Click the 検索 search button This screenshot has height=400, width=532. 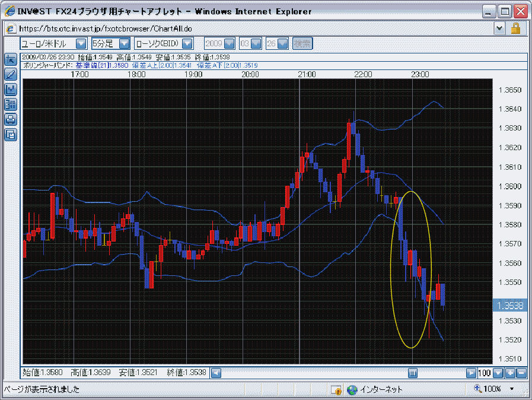tap(302, 43)
